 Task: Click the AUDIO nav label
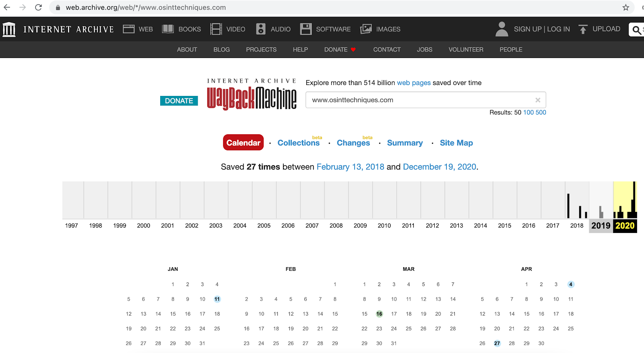click(281, 29)
